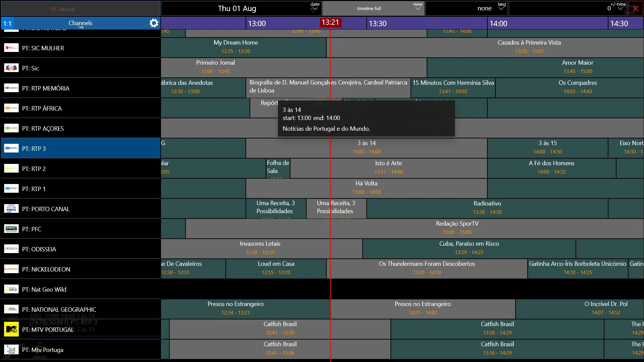Select the PFC channel logo

(x=11, y=229)
